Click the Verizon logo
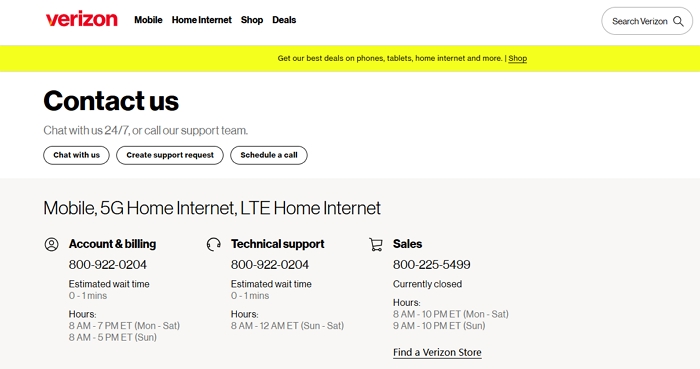The height and width of the screenshot is (369, 700). click(81, 19)
